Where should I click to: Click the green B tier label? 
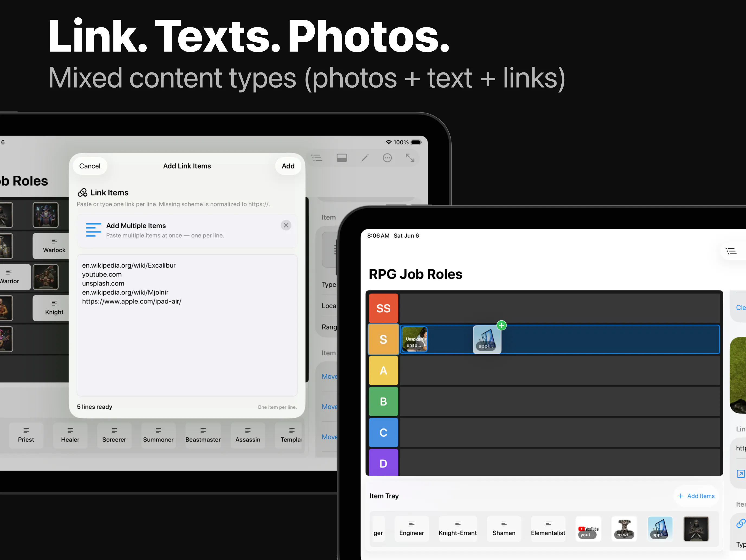coord(384,401)
